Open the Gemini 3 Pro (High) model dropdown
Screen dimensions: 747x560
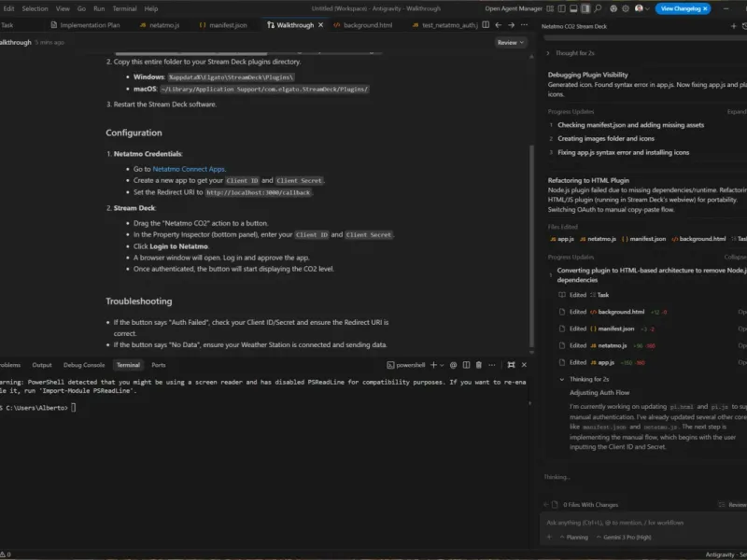[x=624, y=538]
